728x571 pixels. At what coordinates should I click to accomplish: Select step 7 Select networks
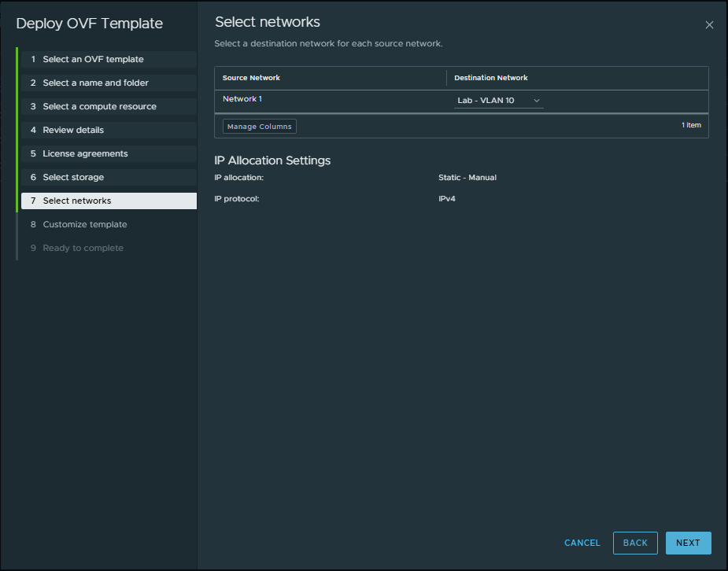click(x=77, y=201)
